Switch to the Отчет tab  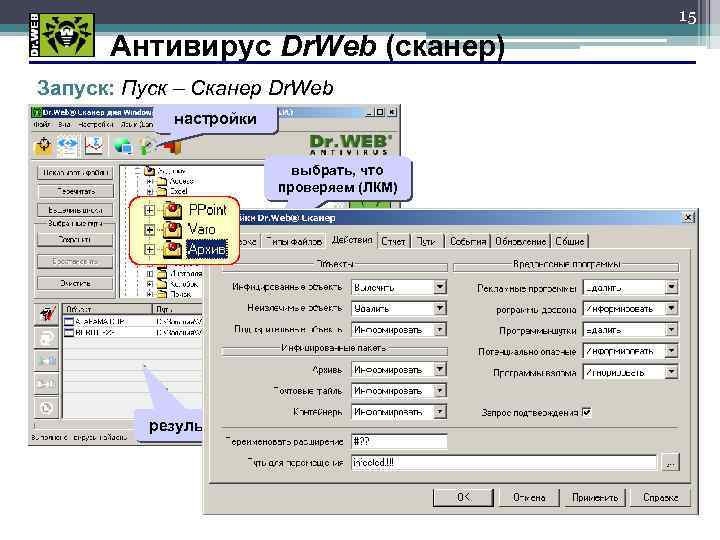[394, 241]
